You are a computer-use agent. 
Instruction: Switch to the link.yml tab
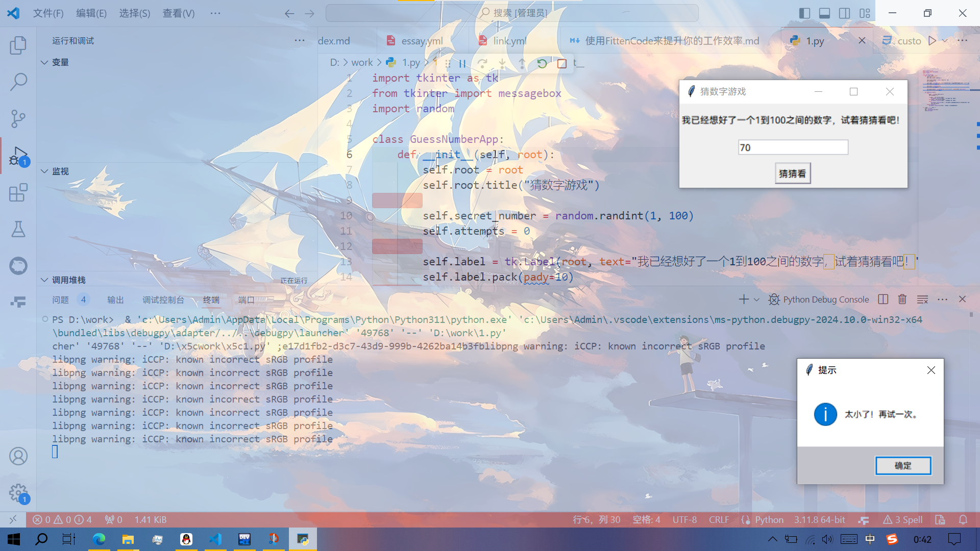point(509,41)
